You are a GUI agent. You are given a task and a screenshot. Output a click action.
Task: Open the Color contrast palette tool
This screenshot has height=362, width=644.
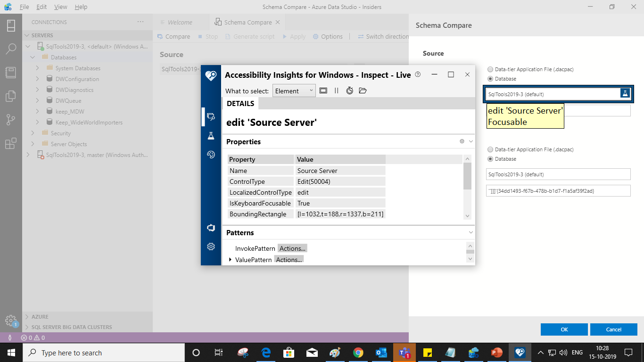pyautogui.click(x=211, y=154)
